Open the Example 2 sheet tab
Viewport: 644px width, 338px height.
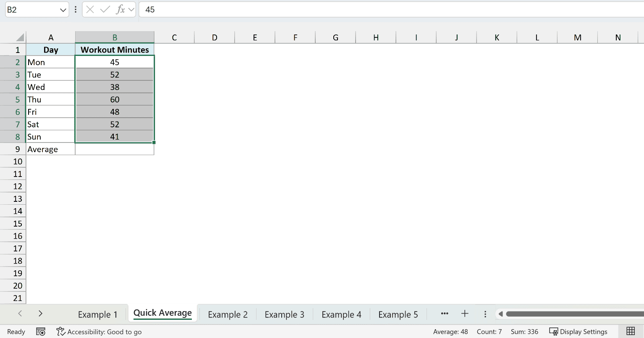(228, 314)
